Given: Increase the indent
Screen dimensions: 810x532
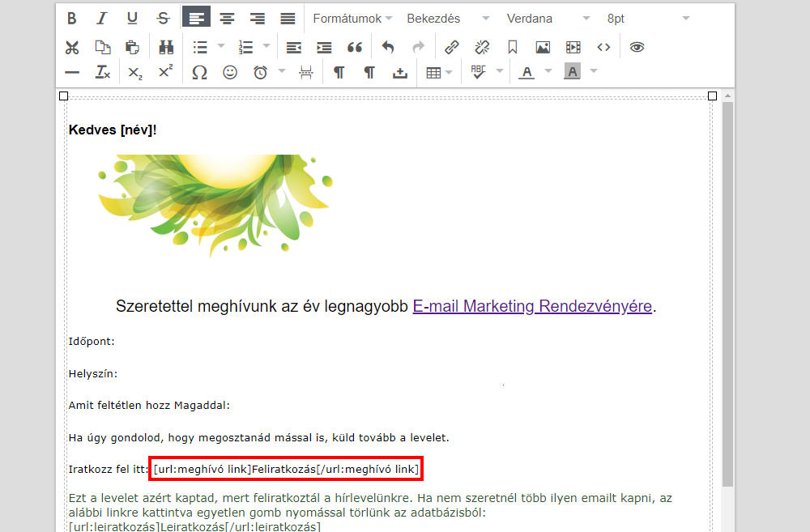Looking at the screenshot, I should point(324,48).
